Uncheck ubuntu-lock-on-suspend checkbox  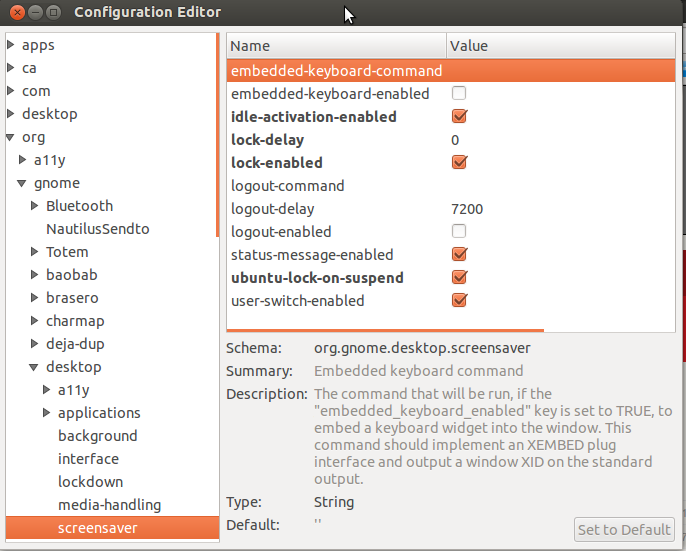pyautogui.click(x=459, y=277)
